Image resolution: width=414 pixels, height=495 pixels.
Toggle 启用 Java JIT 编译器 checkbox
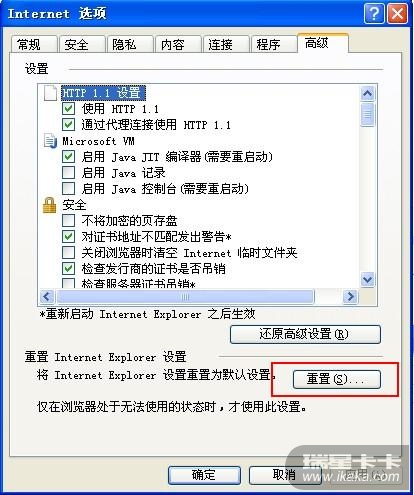pyautogui.click(x=68, y=157)
